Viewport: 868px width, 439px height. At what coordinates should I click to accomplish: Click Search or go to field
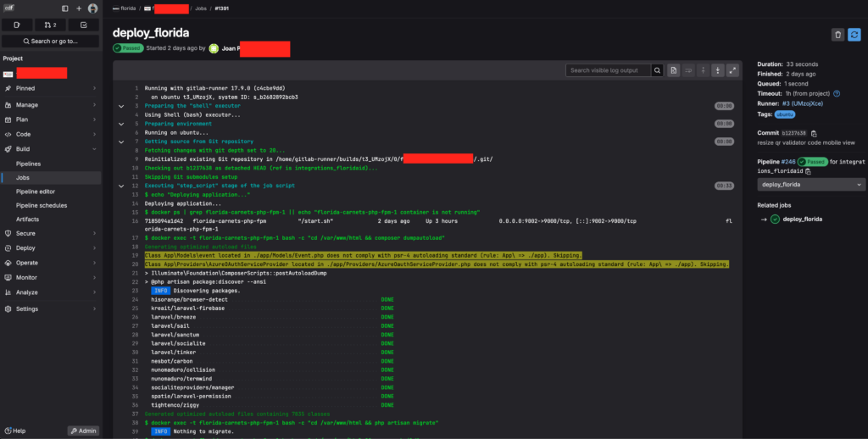[50, 41]
